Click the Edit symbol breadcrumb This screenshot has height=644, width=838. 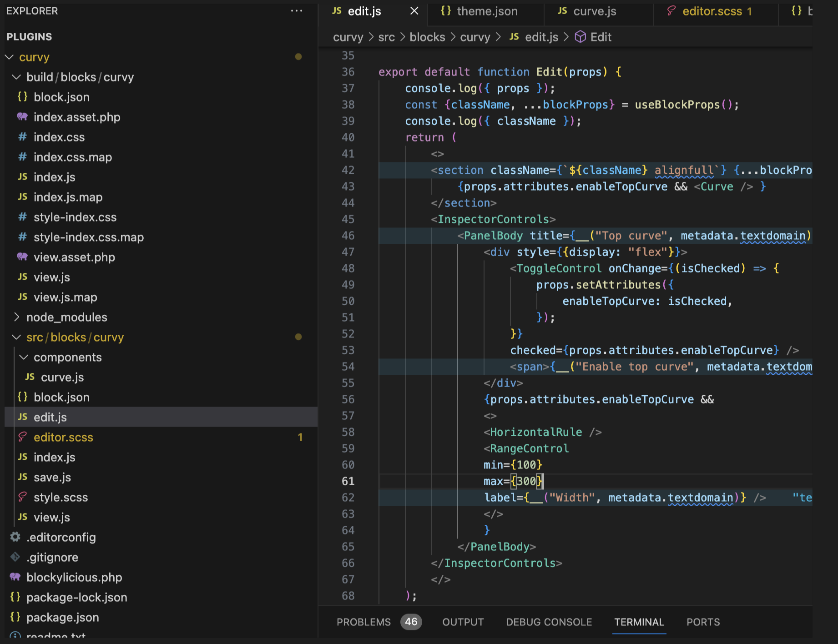pyautogui.click(x=601, y=37)
